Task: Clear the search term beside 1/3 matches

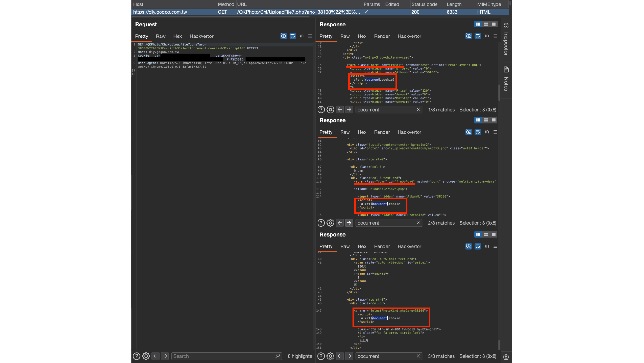Action: [x=418, y=110]
